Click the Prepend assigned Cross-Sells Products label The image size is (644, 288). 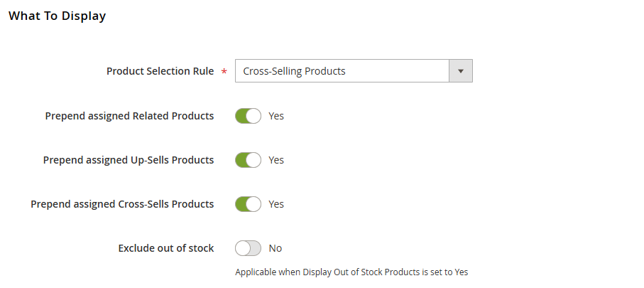click(x=122, y=204)
